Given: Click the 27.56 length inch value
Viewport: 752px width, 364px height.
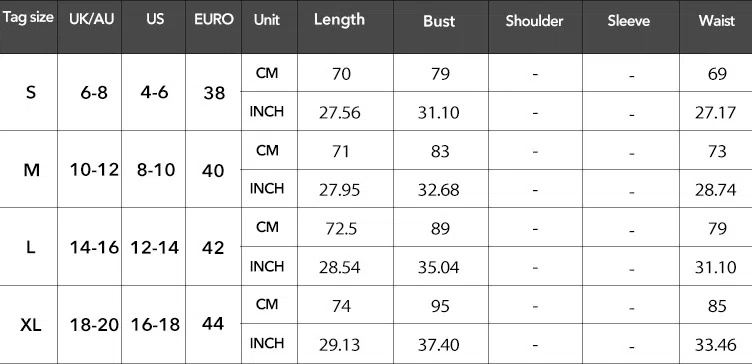Looking at the screenshot, I should (x=340, y=112).
